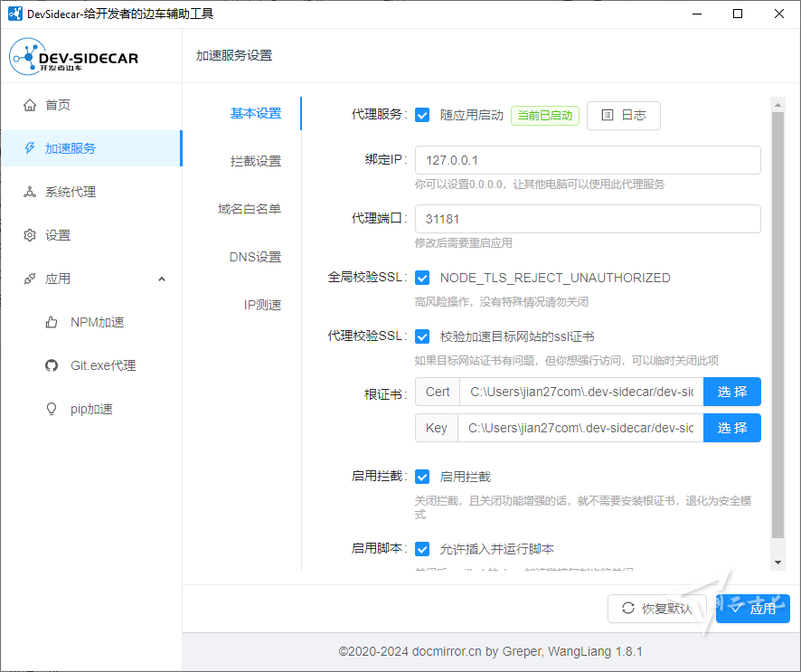Click the Cert label addon
The width and height of the screenshot is (801, 672).
(x=438, y=392)
